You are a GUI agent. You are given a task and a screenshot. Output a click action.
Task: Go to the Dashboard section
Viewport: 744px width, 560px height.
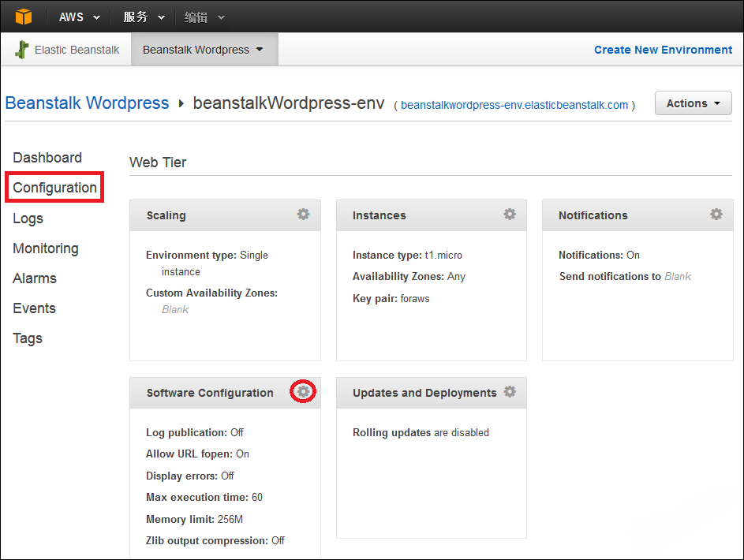point(47,158)
